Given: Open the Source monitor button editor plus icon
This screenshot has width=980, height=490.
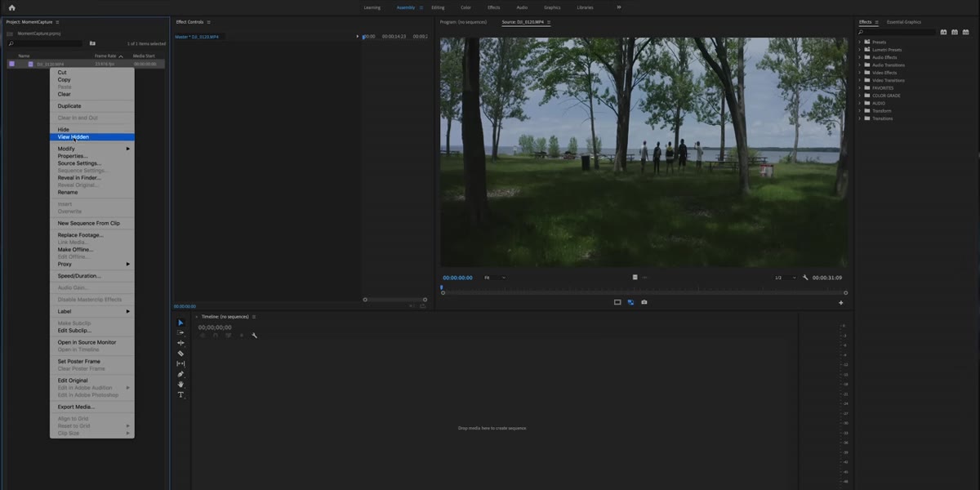Looking at the screenshot, I should coord(840,303).
